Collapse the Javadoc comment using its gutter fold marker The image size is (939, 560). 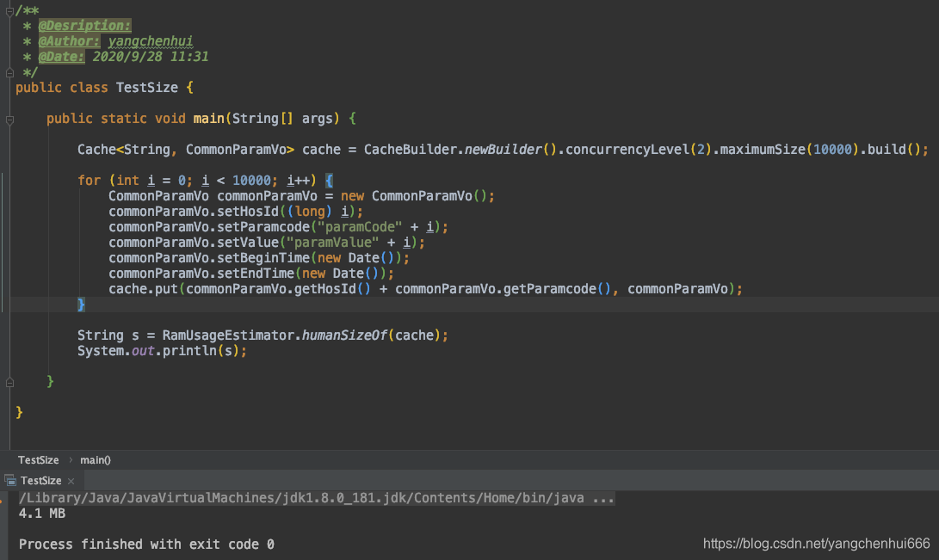(8, 10)
